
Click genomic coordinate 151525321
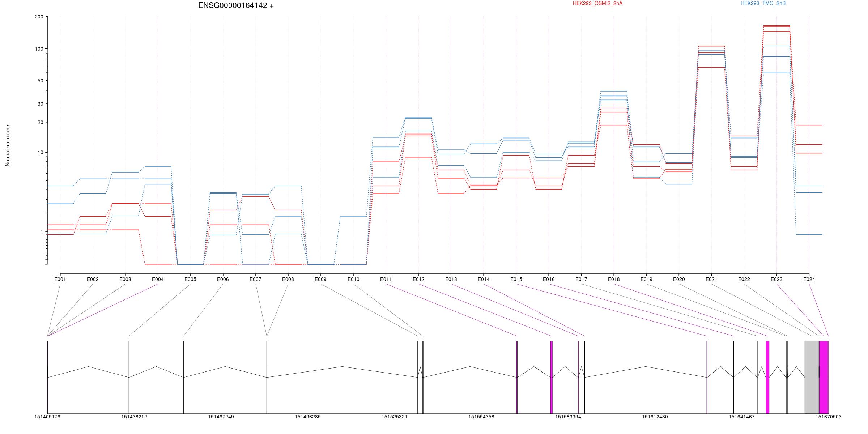click(395, 417)
